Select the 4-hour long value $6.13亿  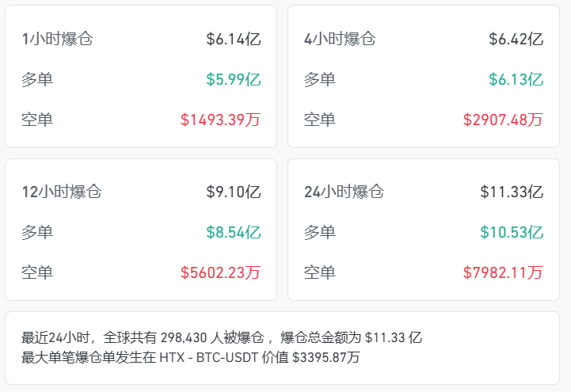516,79
